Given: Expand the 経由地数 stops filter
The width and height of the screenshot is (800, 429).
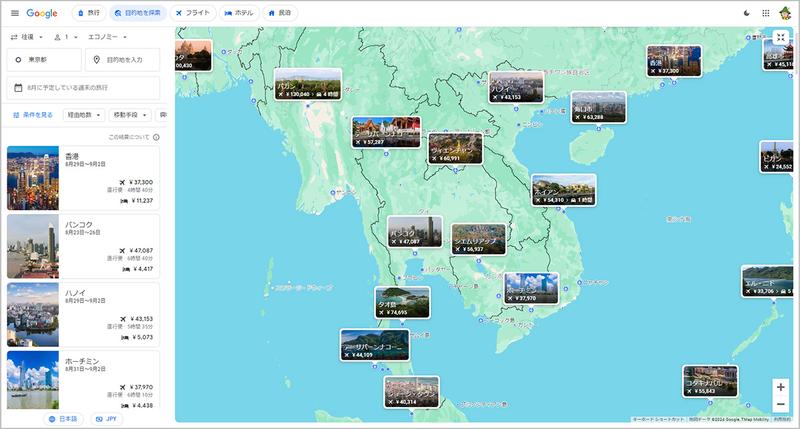Looking at the screenshot, I should [84, 115].
